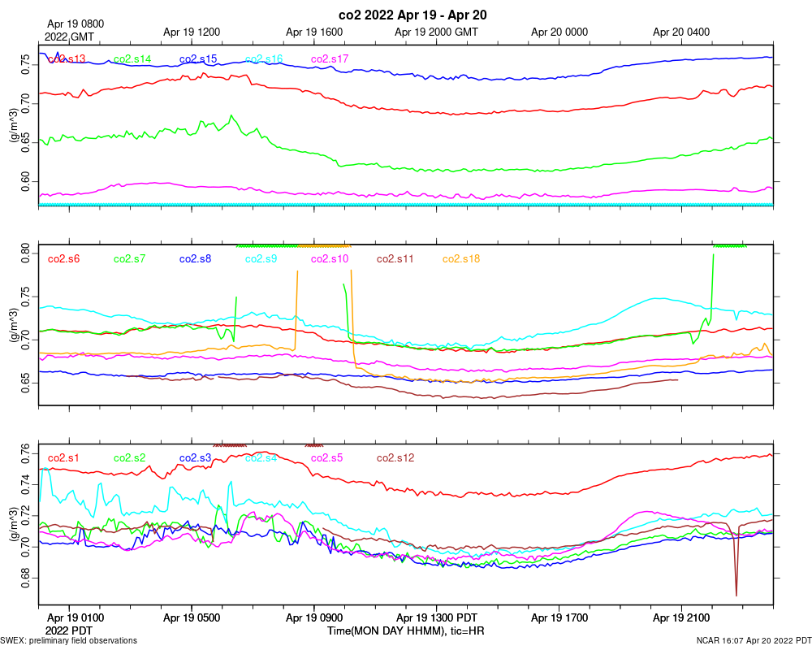
Task: Click 'SWEX: preliminary field observations' footer text
Action: [68, 641]
